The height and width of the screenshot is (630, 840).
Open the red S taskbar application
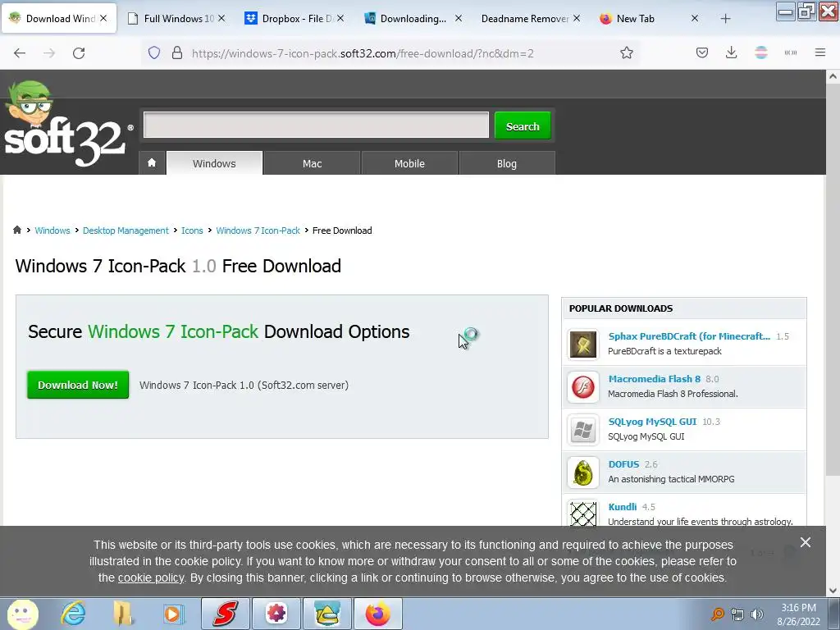click(225, 614)
